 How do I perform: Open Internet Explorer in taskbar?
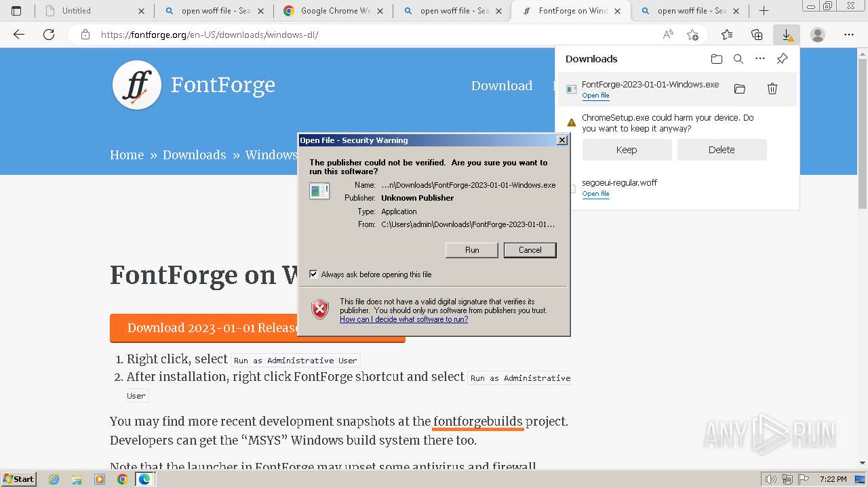(x=54, y=479)
